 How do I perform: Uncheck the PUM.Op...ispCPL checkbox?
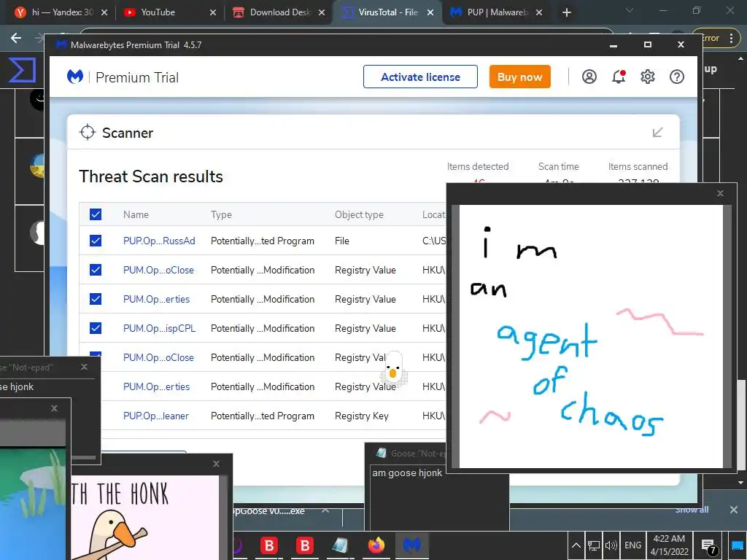tap(96, 328)
